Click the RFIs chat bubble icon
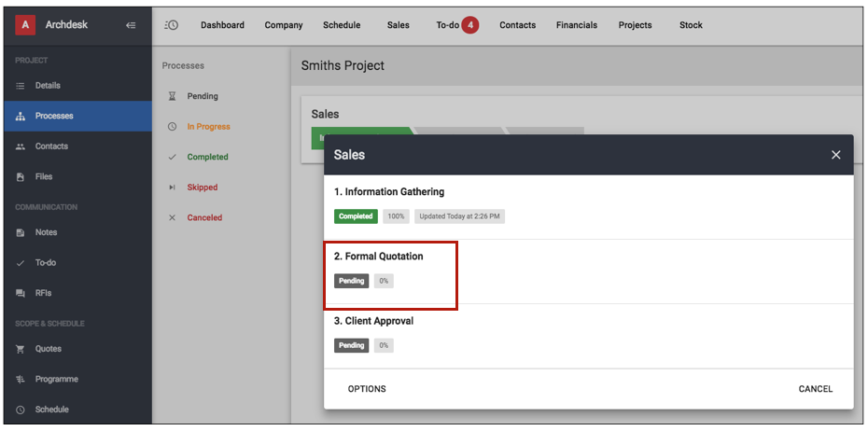The image size is (868, 431). point(21,293)
